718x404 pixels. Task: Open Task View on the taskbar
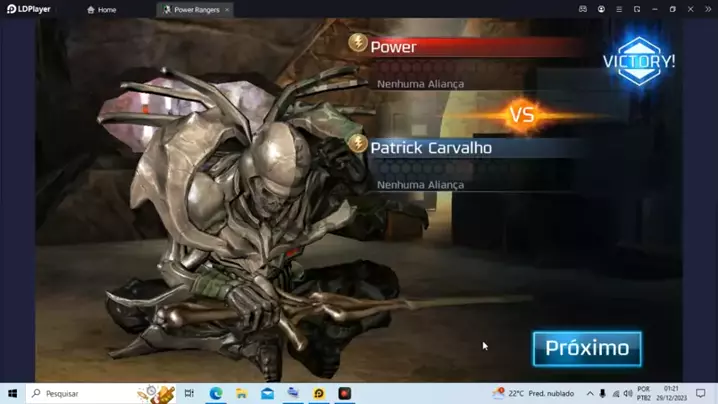pyautogui.click(x=189, y=393)
